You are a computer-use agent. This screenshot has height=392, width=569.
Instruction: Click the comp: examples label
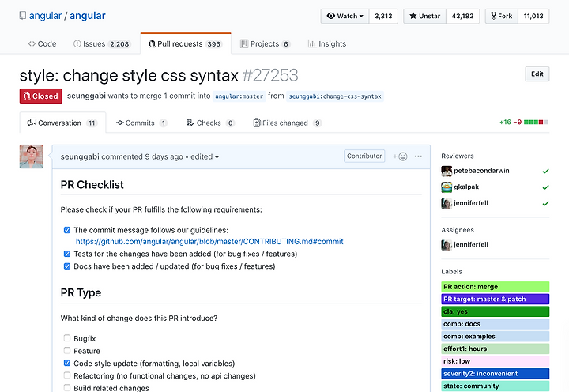[495, 337]
